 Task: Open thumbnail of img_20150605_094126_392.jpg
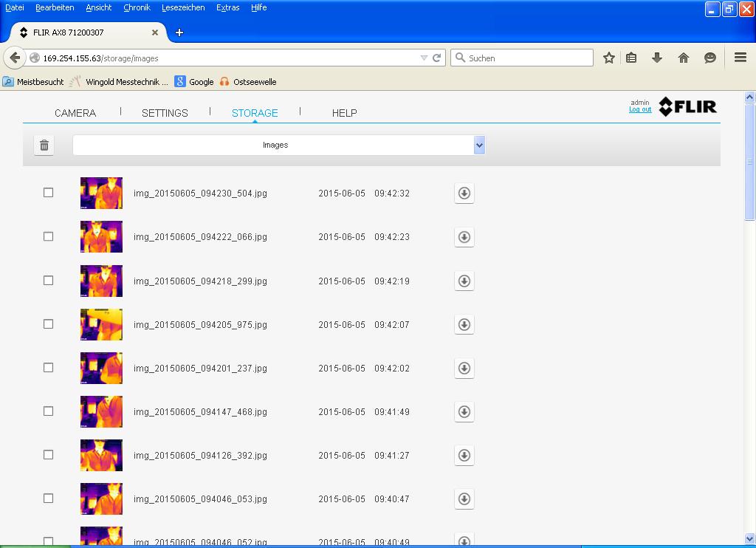pos(101,455)
